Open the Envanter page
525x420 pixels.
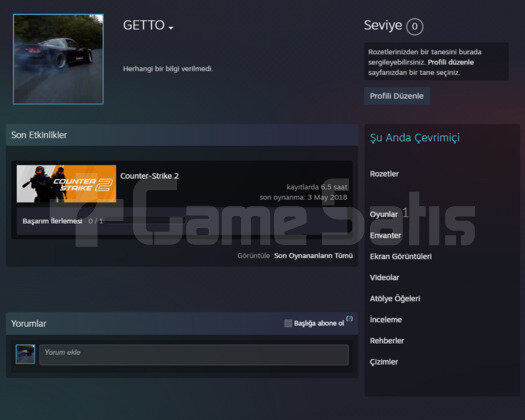tap(385, 235)
